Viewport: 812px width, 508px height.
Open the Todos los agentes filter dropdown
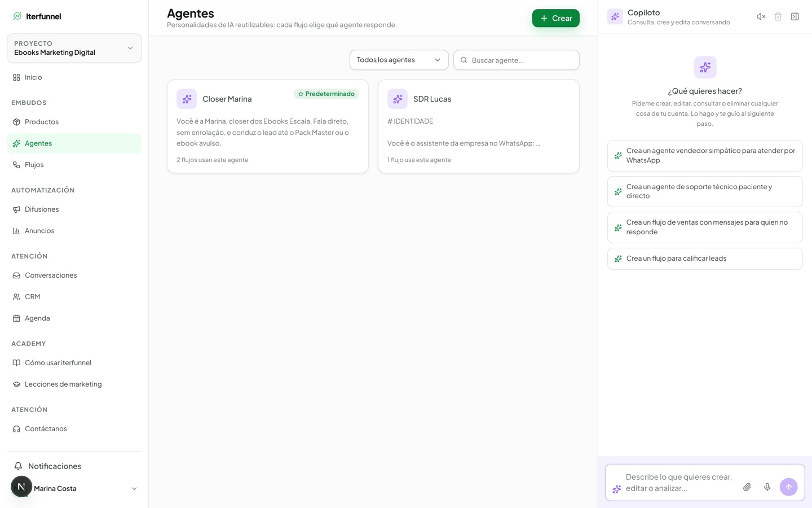[x=399, y=60]
